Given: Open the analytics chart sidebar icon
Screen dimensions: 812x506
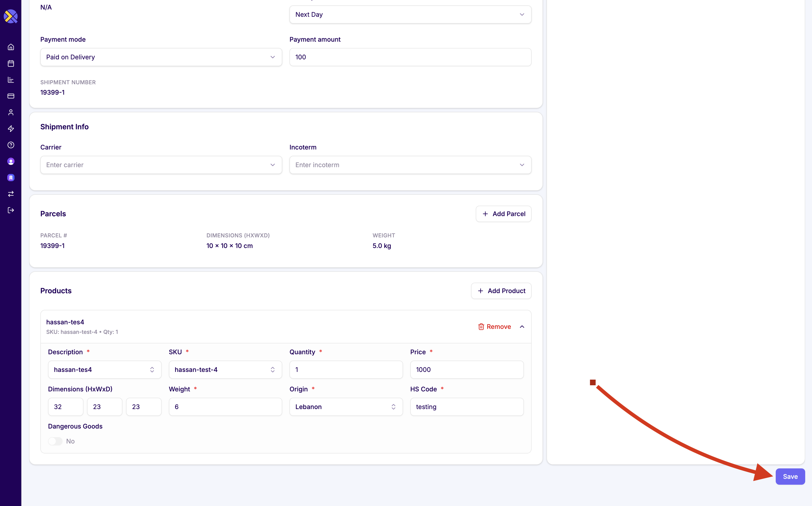Looking at the screenshot, I should pyautogui.click(x=11, y=80).
